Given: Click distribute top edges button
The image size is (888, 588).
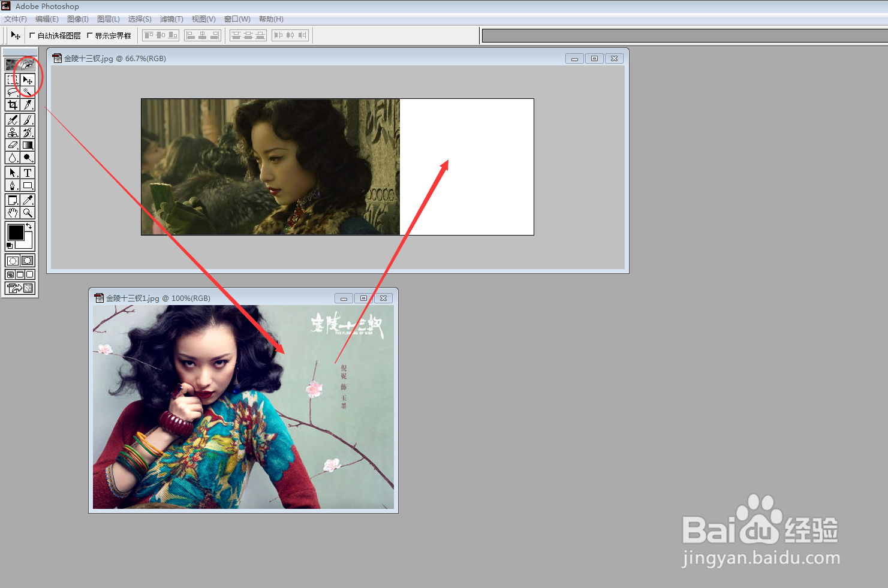Looking at the screenshot, I should click(x=236, y=35).
